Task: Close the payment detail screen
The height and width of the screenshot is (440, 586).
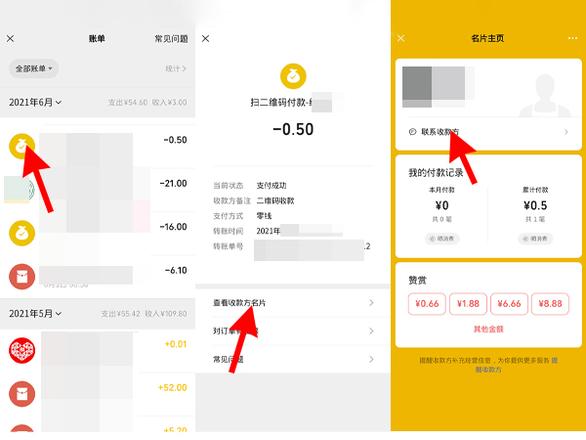Action: (x=206, y=38)
